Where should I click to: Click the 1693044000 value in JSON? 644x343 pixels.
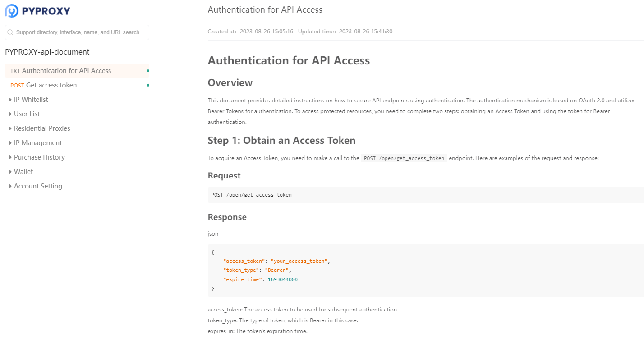point(283,279)
